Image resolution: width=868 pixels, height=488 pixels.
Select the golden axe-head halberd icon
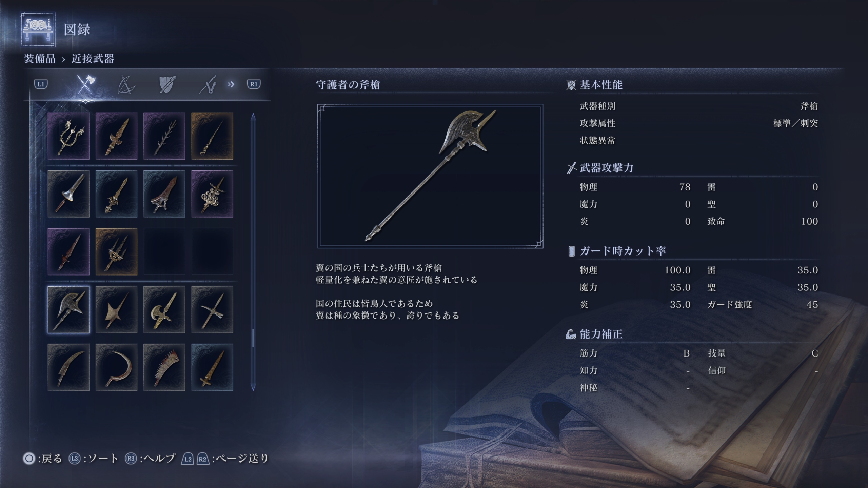pos(164,309)
